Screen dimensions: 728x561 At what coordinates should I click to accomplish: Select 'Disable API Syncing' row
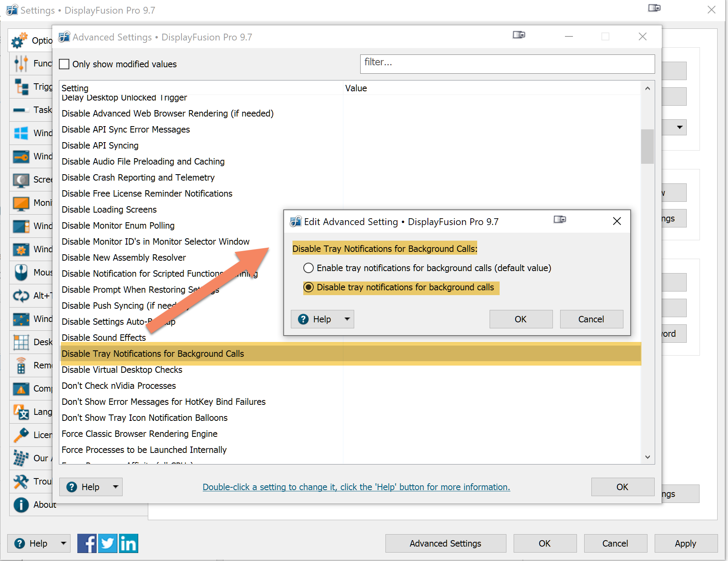tap(351, 145)
